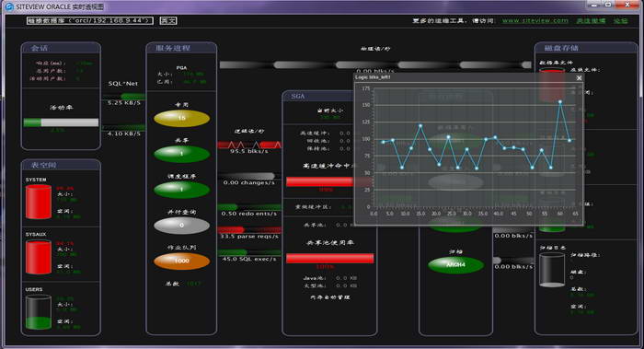The width and height of the screenshot is (644, 349).
Task: Click the PGA label in service process panel
Action: coord(181,67)
